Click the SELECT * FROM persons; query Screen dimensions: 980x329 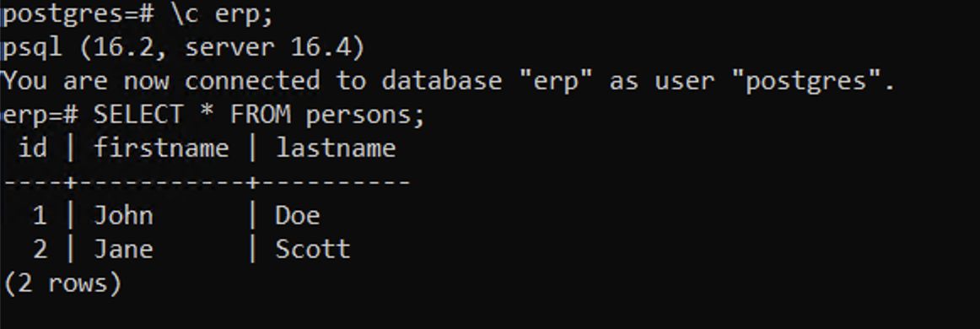pyautogui.click(x=260, y=115)
